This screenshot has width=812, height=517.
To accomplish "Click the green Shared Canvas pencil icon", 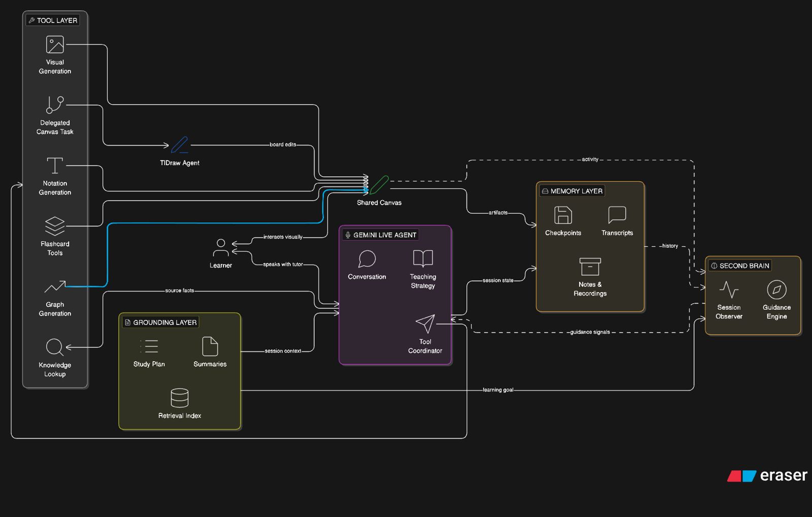I will pyautogui.click(x=379, y=185).
